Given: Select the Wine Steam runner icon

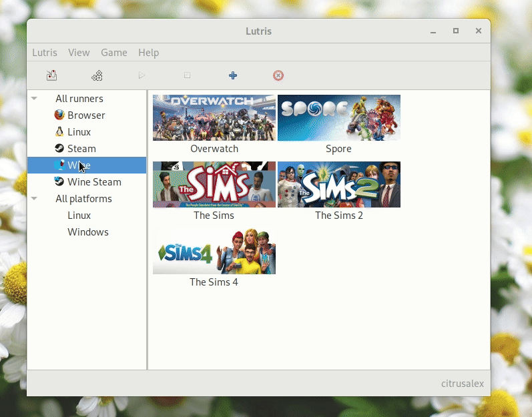Looking at the screenshot, I should coord(59,181).
